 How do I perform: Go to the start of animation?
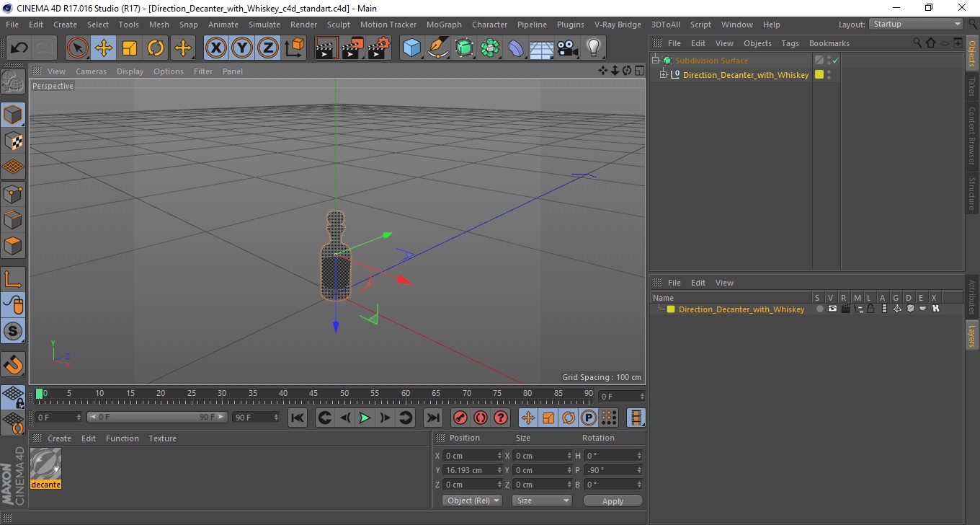[x=298, y=418]
